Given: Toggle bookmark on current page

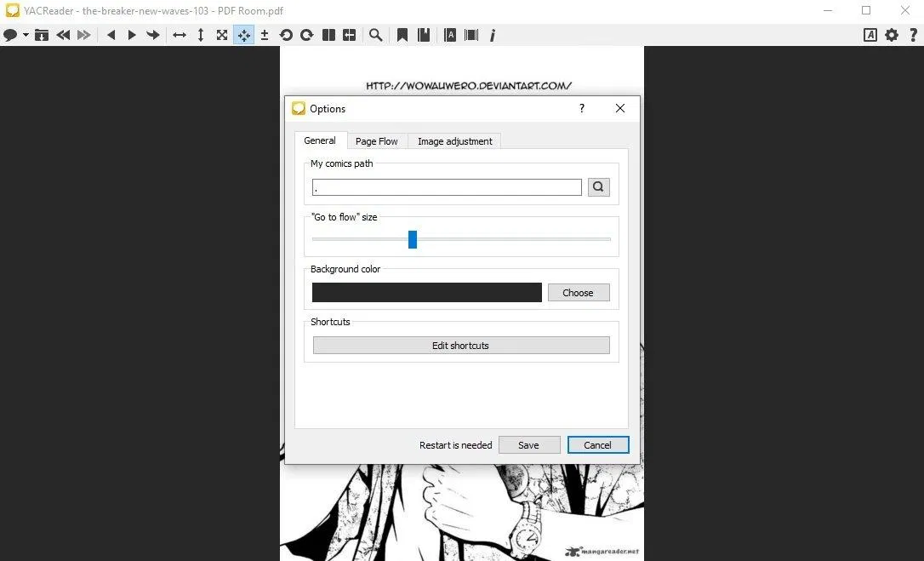Looking at the screenshot, I should point(402,35).
